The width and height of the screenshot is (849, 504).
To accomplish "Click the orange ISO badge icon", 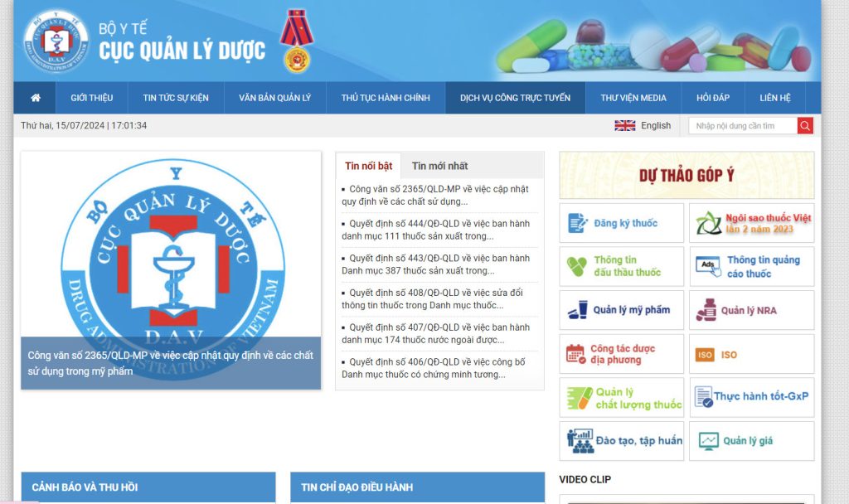I will click(x=705, y=355).
